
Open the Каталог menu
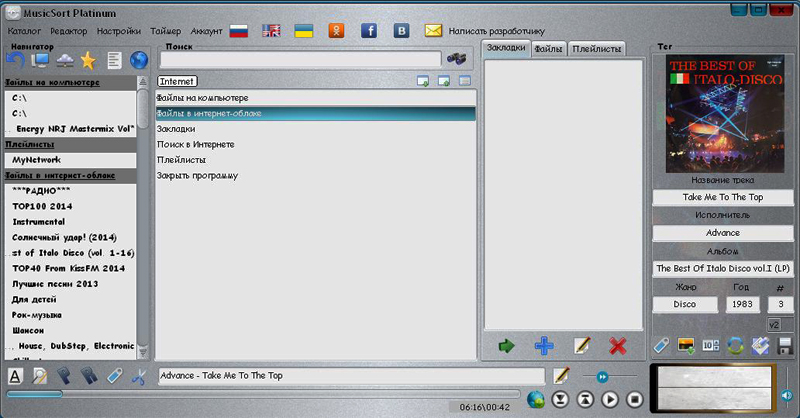point(24,31)
